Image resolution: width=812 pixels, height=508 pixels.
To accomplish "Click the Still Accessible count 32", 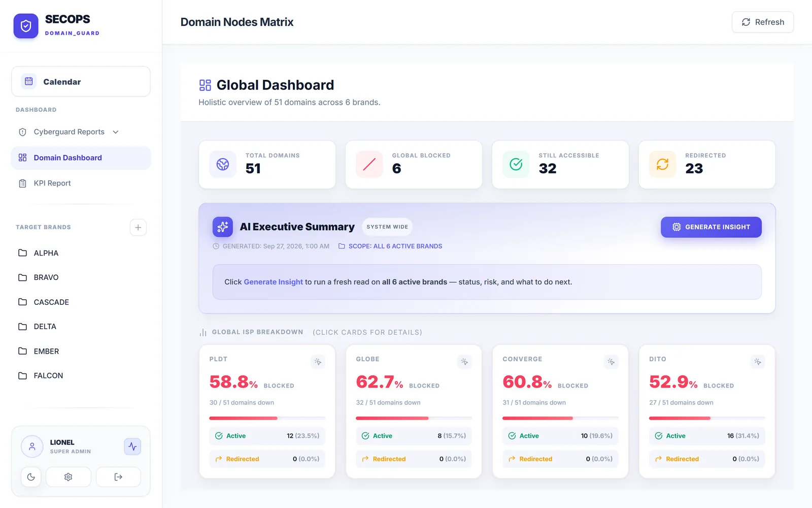I will pos(548,169).
